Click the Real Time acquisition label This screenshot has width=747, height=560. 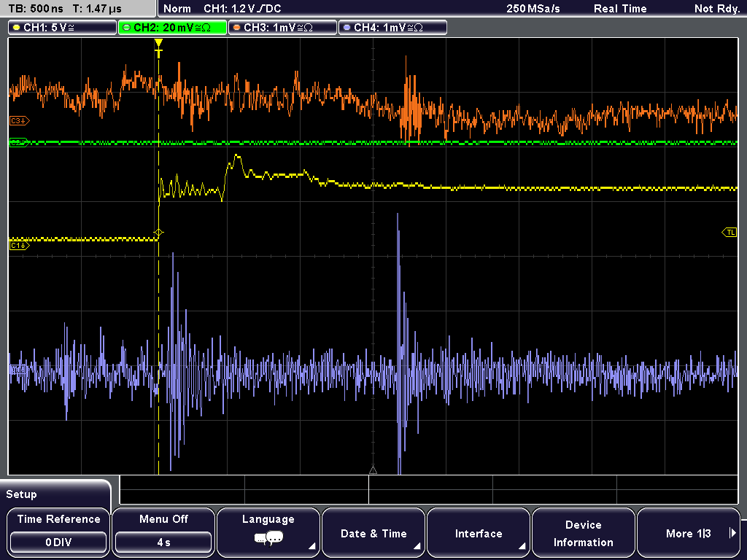point(620,9)
